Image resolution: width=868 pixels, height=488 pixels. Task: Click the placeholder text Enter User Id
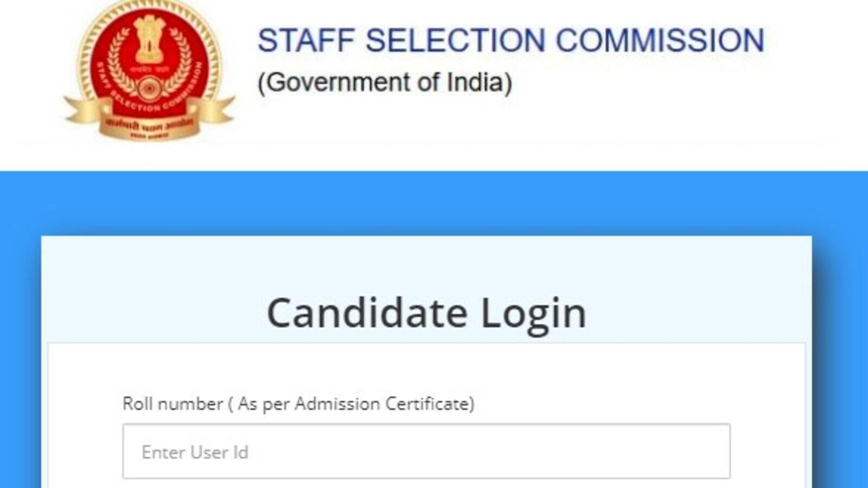click(195, 451)
